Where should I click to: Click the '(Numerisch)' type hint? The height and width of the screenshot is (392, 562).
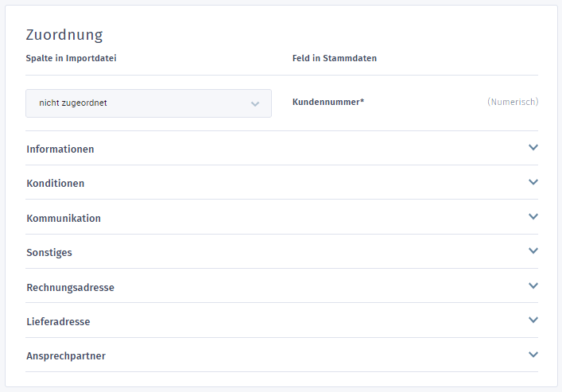(x=513, y=102)
